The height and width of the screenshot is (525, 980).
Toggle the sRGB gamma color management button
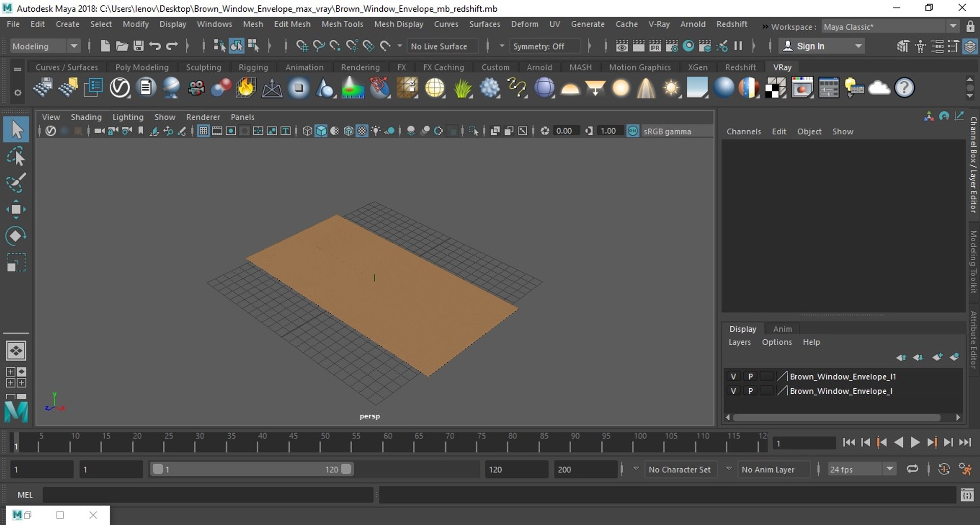tap(633, 131)
